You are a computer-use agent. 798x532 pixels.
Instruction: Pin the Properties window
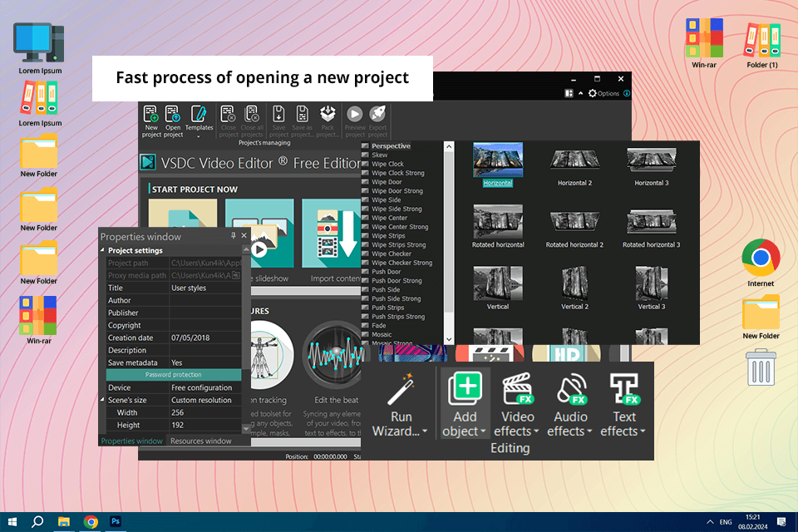(233, 236)
